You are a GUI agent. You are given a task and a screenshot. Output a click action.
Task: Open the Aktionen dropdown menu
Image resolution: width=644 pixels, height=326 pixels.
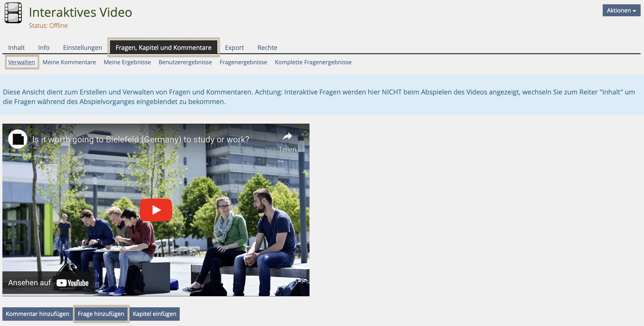[621, 11]
